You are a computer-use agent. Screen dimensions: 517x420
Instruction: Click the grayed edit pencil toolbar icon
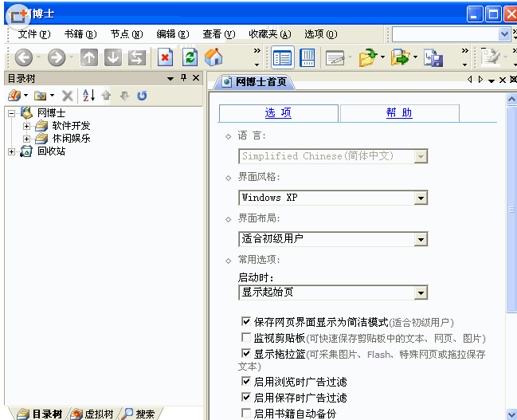click(491, 57)
